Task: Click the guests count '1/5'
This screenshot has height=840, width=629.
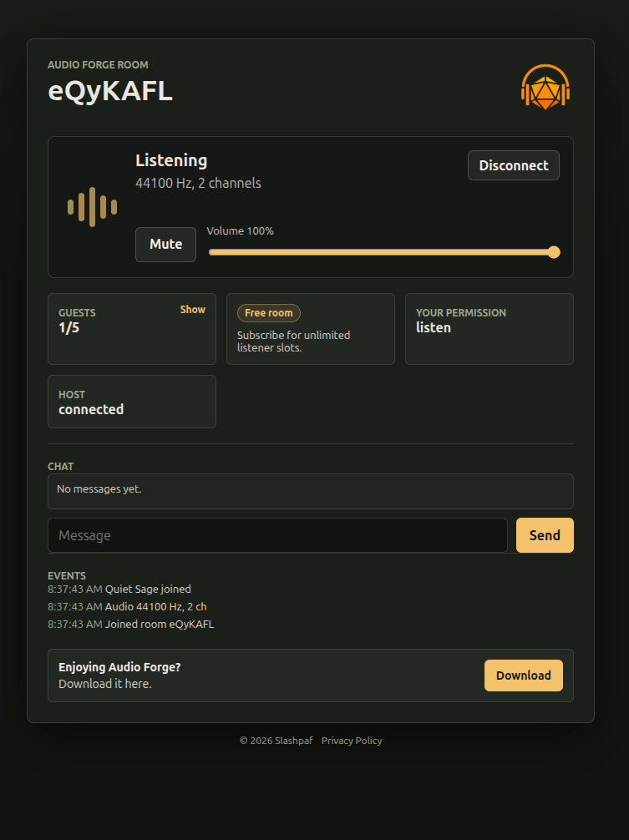Action: point(69,328)
